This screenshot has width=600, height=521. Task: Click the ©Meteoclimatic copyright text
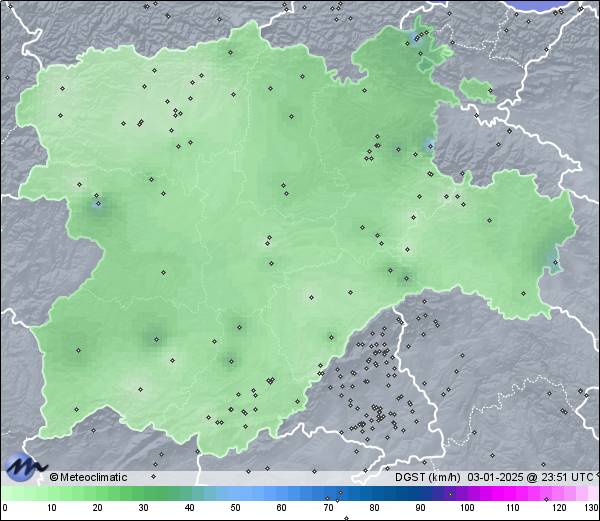click(88, 477)
